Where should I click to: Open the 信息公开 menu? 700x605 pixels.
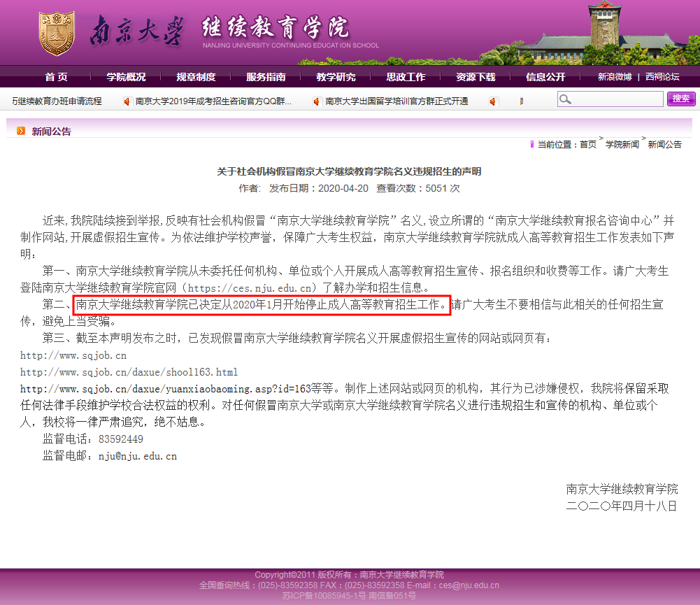[545, 77]
